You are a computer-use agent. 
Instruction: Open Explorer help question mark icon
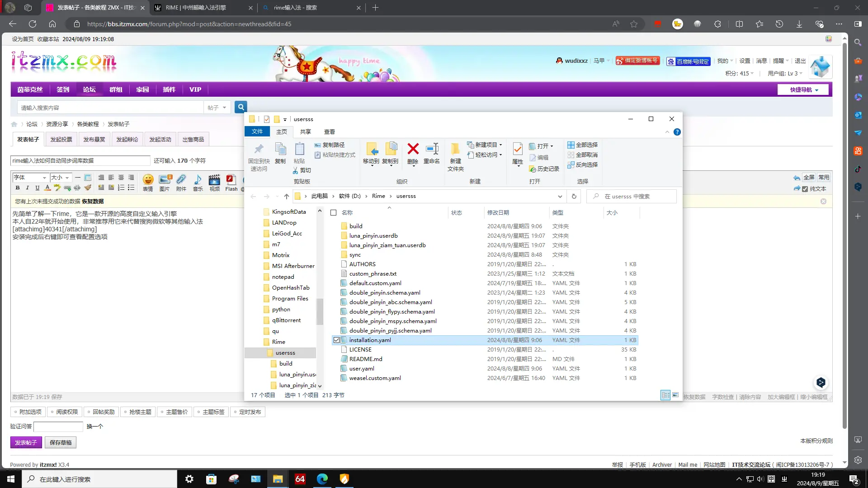point(677,132)
